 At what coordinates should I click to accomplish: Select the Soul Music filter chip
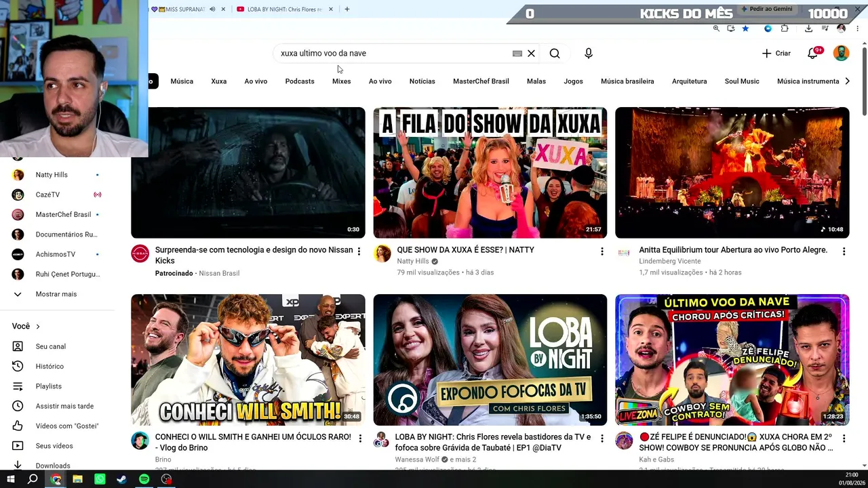coord(742,81)
